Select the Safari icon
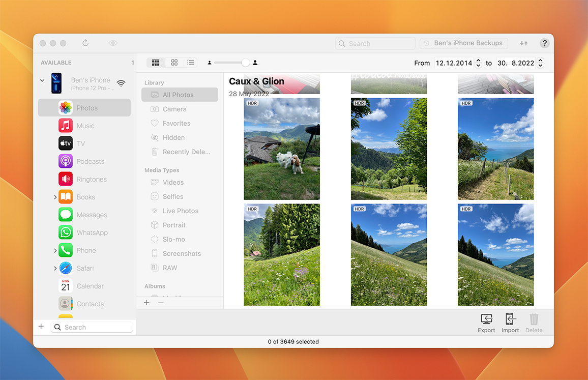 pyautogui.click(x=66, y=268)
